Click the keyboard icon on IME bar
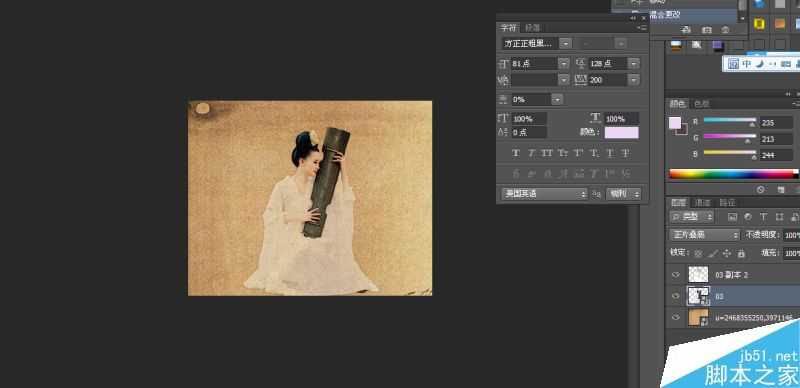800x388 pixels. point(786,64)
